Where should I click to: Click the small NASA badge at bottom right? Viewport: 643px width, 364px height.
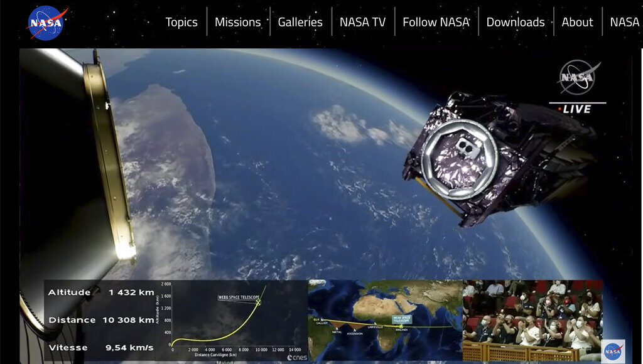[x=612, y=351]
